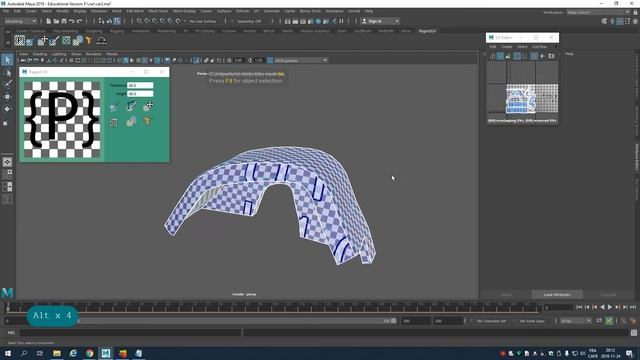This screenshot has height=360, width=640.
Task: Open the sRGB gamma view transform dropdown
Action: [301, 60]
